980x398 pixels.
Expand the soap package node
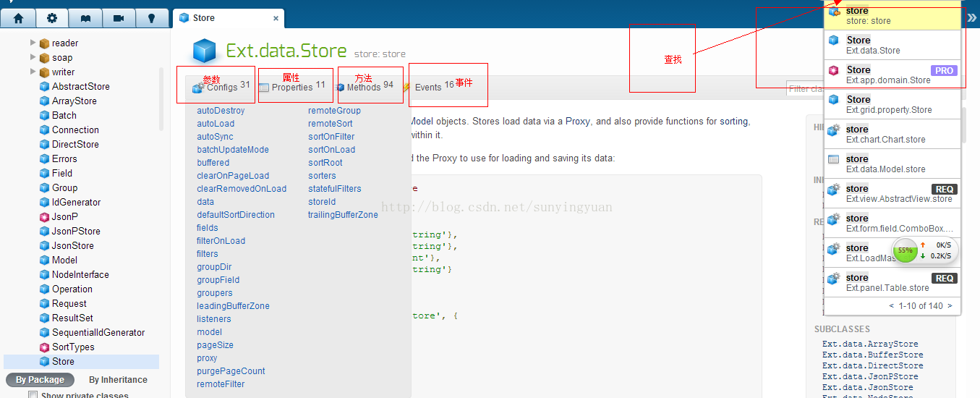(33, 57)
